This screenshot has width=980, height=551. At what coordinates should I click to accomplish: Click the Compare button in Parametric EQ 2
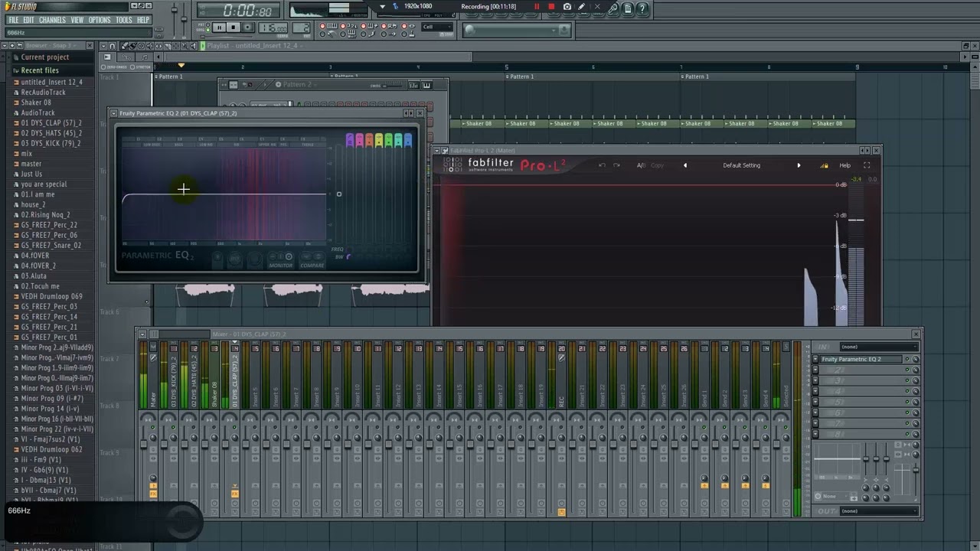point(312,260)
